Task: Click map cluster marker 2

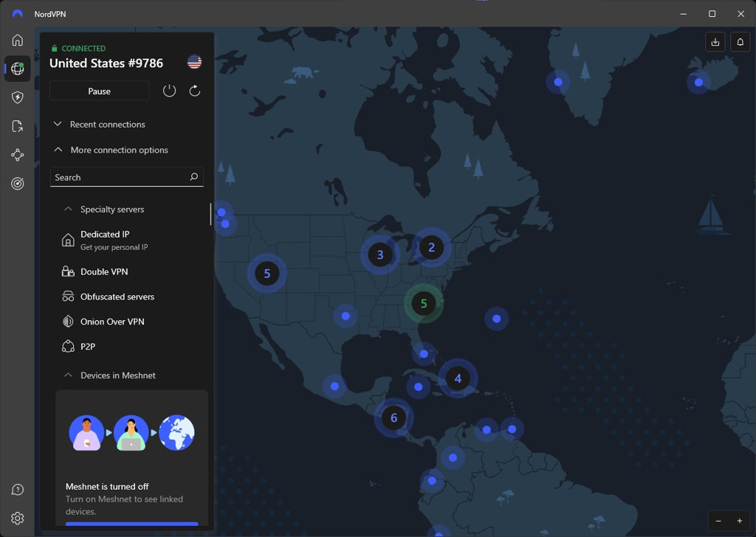Action: tap(431, 248)
